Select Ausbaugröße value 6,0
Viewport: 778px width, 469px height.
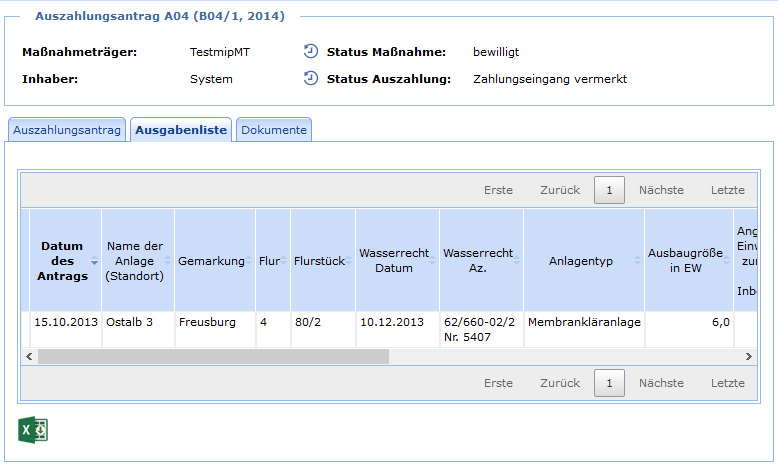coord(689,330)
